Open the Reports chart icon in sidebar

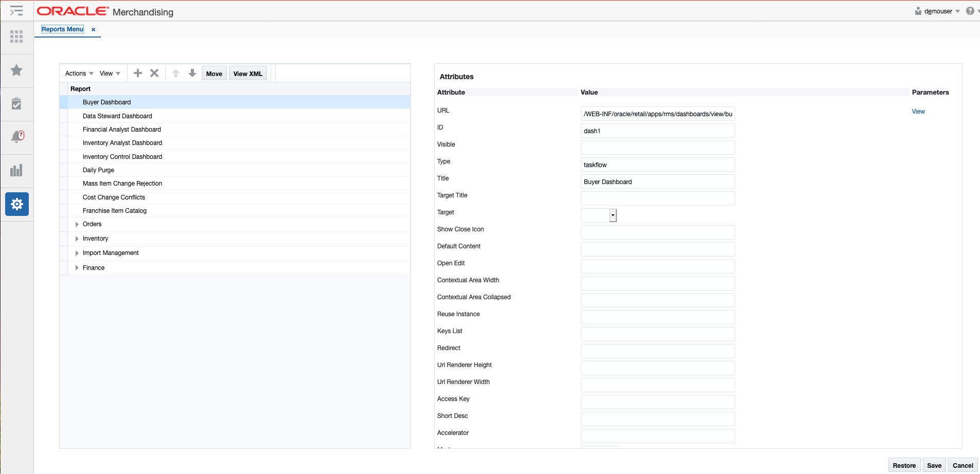17,171
